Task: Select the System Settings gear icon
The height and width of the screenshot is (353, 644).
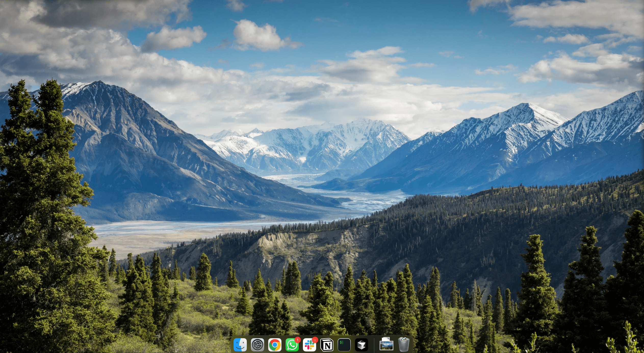Action: [x=257, y=345]
